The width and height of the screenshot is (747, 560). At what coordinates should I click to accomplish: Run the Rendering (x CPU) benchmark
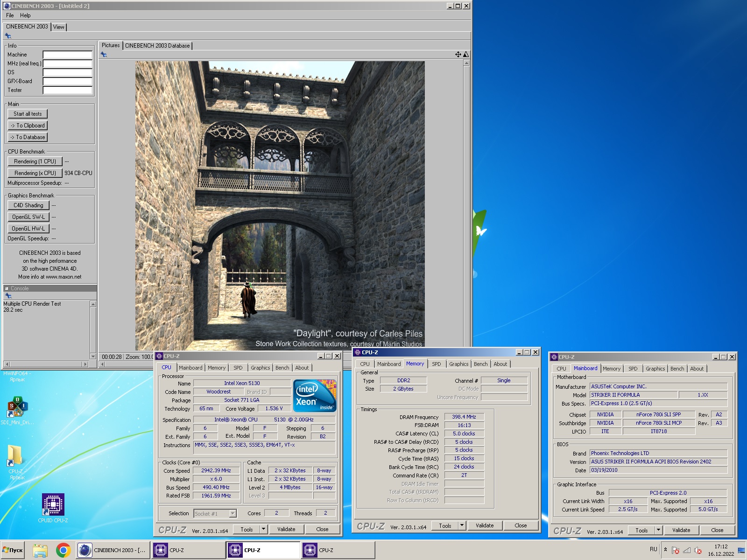(x=35, y=173)
